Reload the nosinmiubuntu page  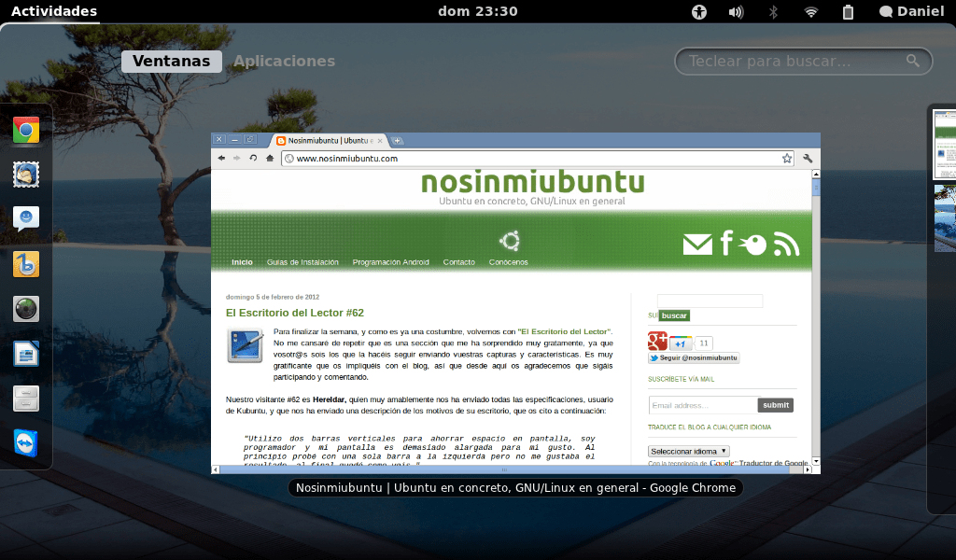pyautogui.click(x=253, y=159)
